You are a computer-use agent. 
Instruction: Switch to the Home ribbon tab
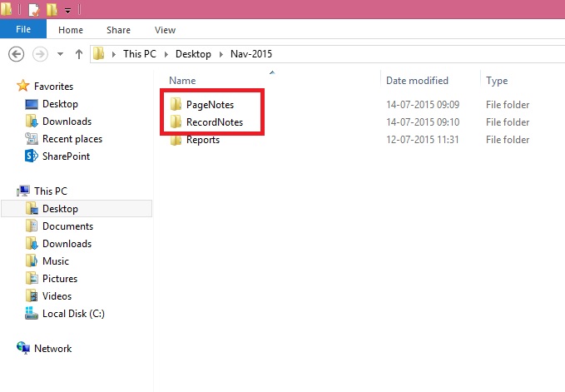tap(71, 30)
